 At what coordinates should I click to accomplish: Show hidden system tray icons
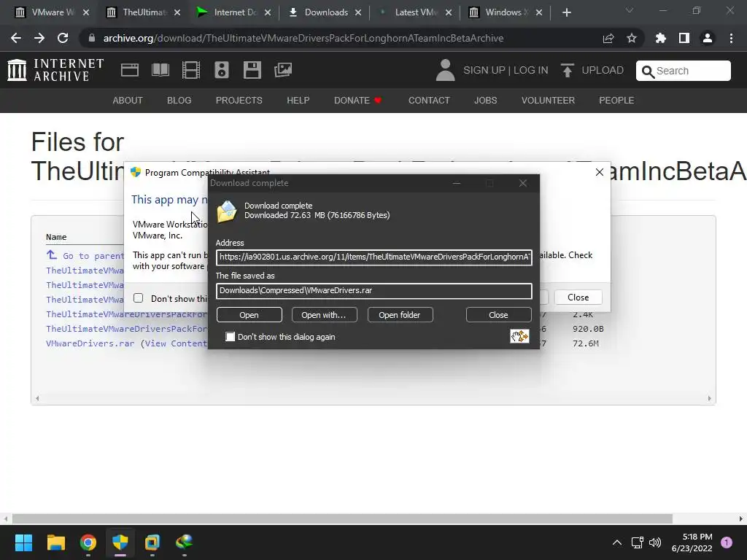click(617, 542)
